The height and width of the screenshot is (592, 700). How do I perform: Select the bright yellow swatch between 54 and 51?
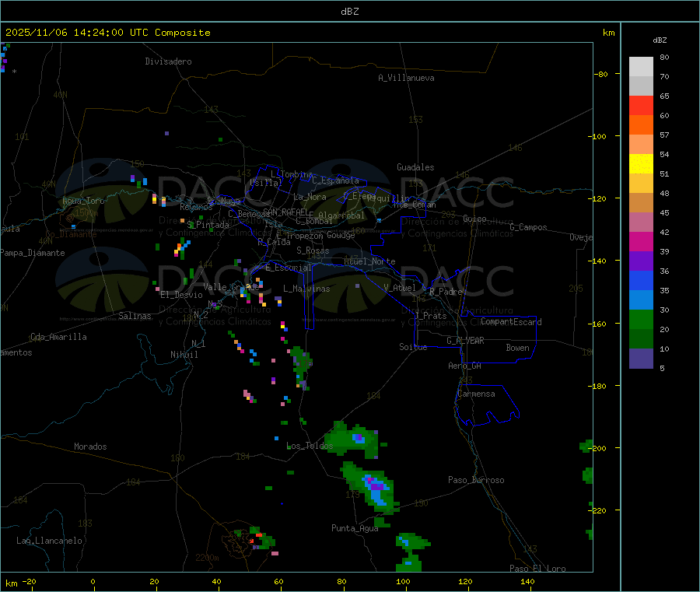coord(641,164)
